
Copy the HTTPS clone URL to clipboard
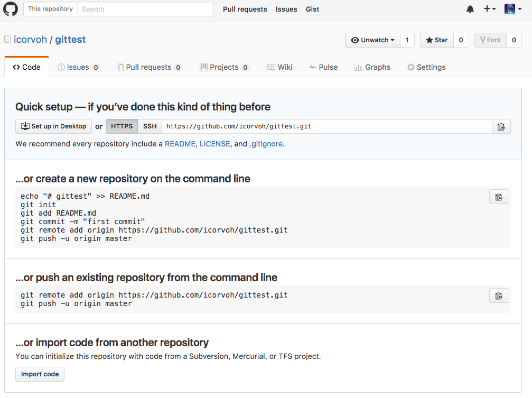501,127
